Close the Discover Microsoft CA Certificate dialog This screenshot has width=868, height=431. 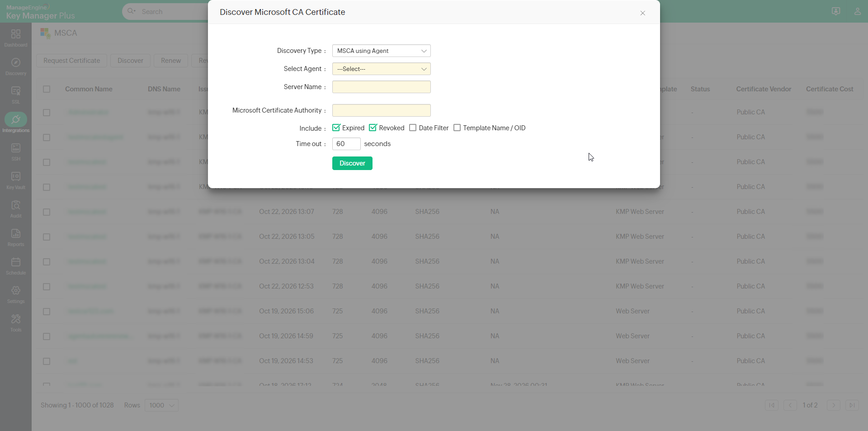pyautogui.click(x=642, y=13)
